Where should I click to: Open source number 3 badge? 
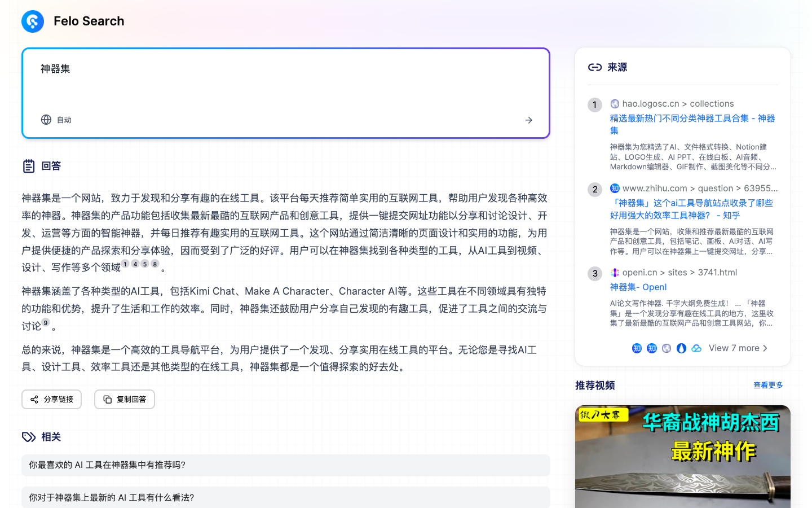[x=595, y=274]
